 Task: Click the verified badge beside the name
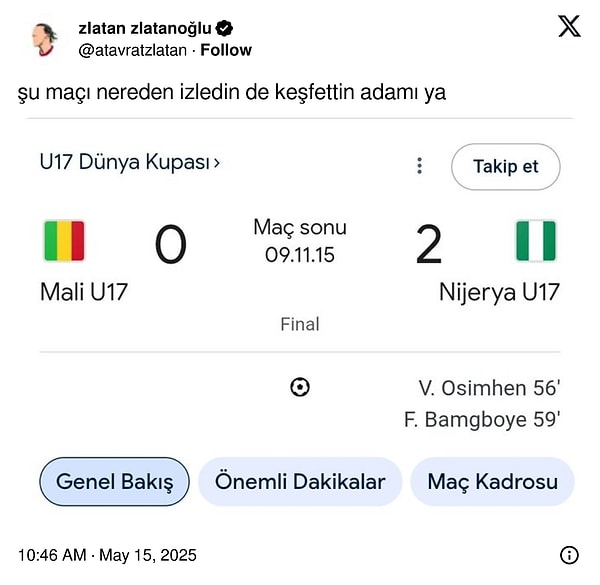point(225,29)
